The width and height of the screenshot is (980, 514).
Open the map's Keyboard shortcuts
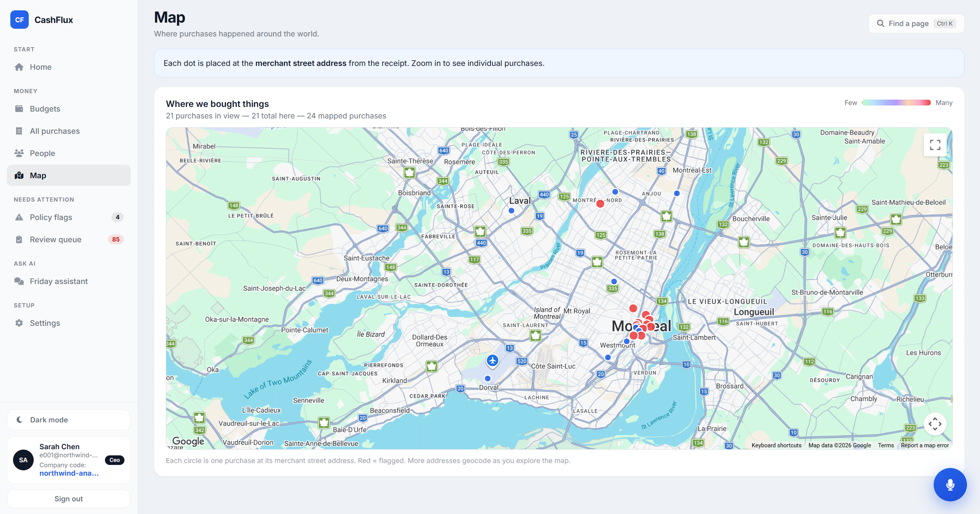tap(776, 445)
